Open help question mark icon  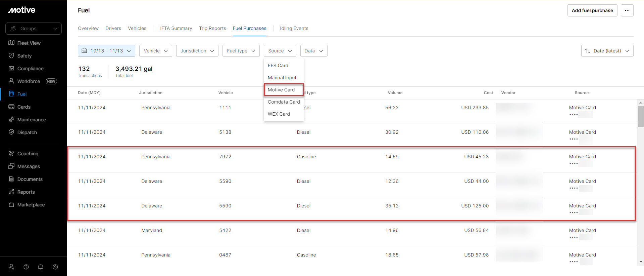26,267
